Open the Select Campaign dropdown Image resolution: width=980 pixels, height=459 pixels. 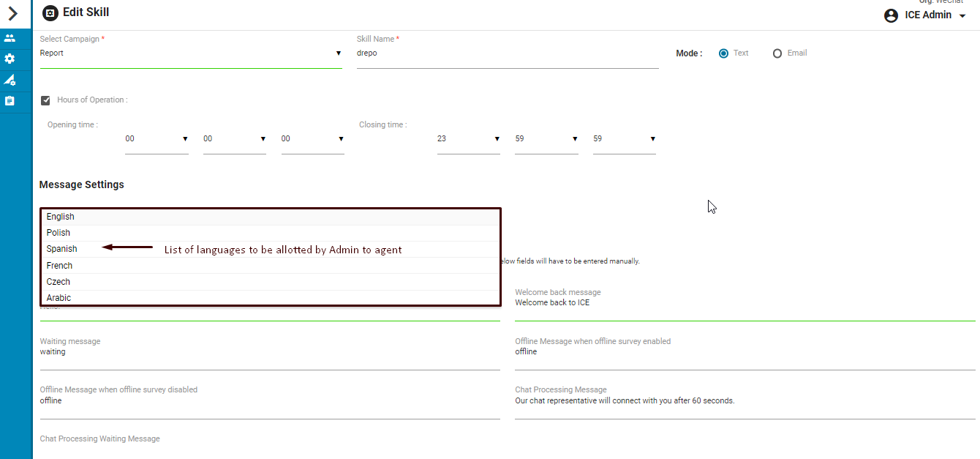pyautogui.click(x=190, y=53)
